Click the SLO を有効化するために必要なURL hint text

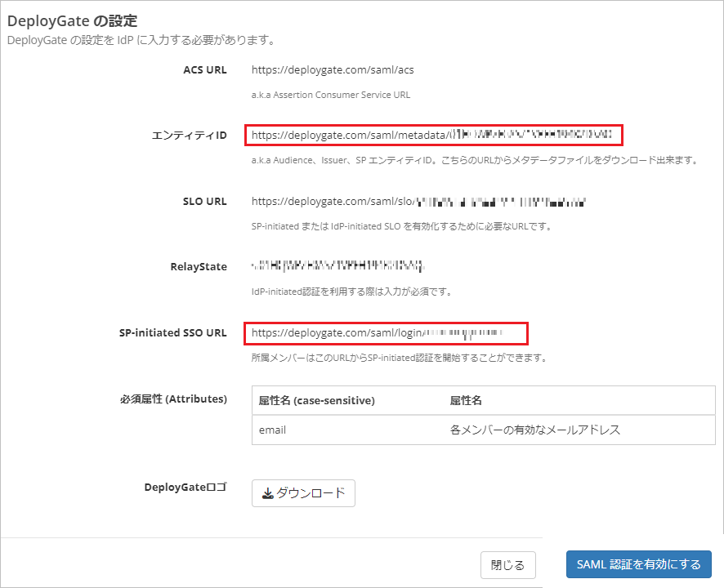tap(402, 226)
